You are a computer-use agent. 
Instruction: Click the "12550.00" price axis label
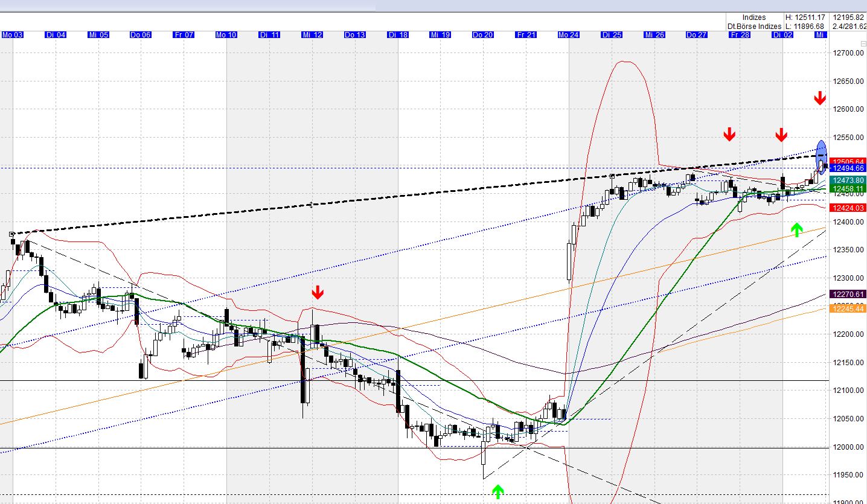point(848,138)
